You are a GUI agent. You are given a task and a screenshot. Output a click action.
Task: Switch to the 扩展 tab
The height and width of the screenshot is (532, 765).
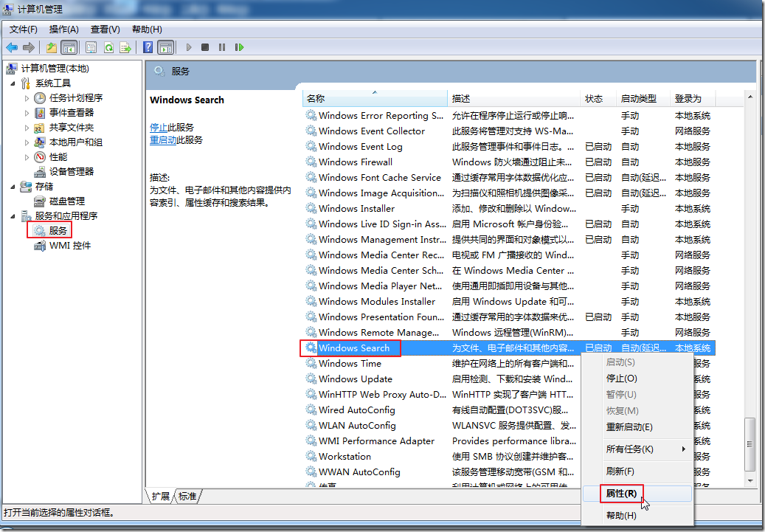click(x=161, y=497)
